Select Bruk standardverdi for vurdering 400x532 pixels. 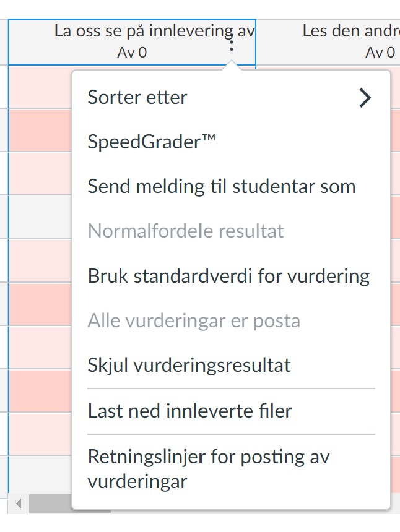point(228,276)
